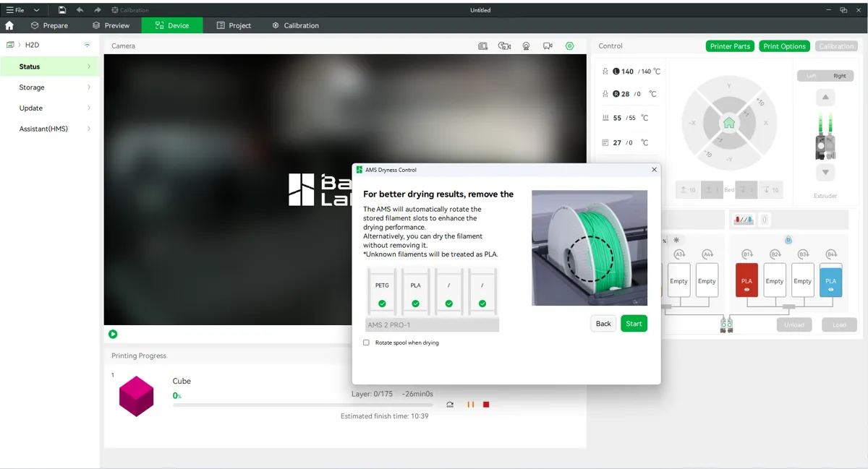
Task: Stop the Cube print with red square
Action: coord(486,405)
